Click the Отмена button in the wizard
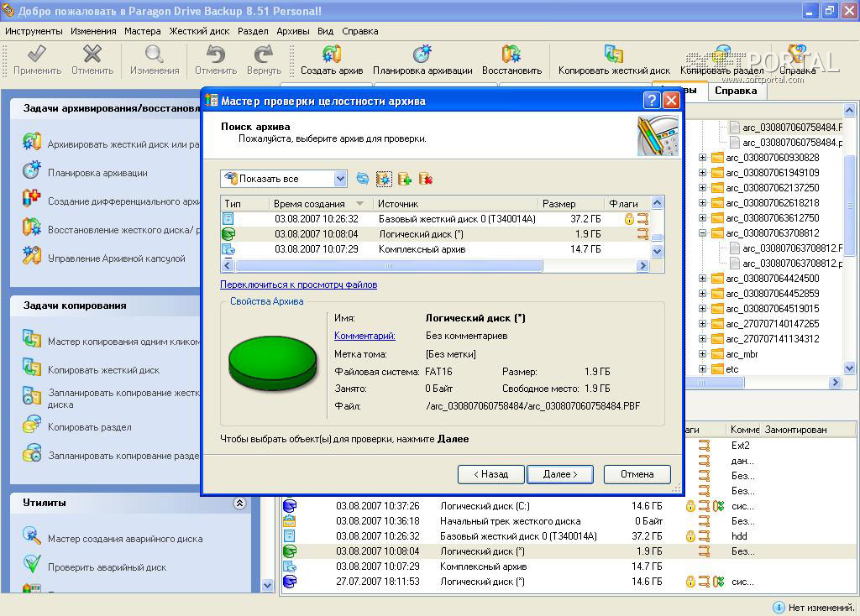Screen dimensions: 860x616 pyautogui.click(x=637, y=474)
